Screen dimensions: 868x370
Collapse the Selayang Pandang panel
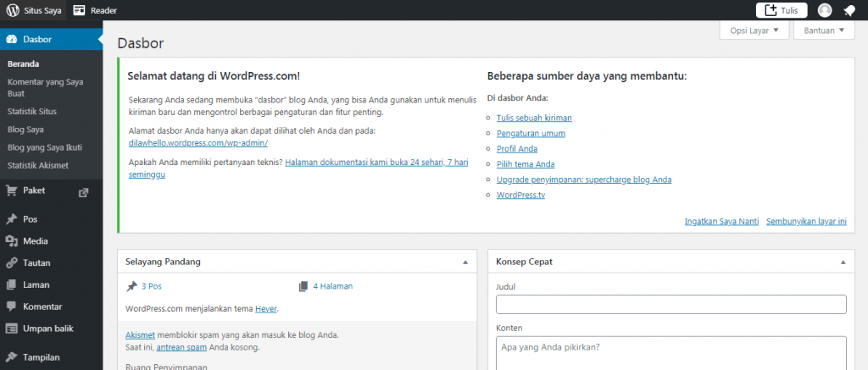click(x=465, y=262)
